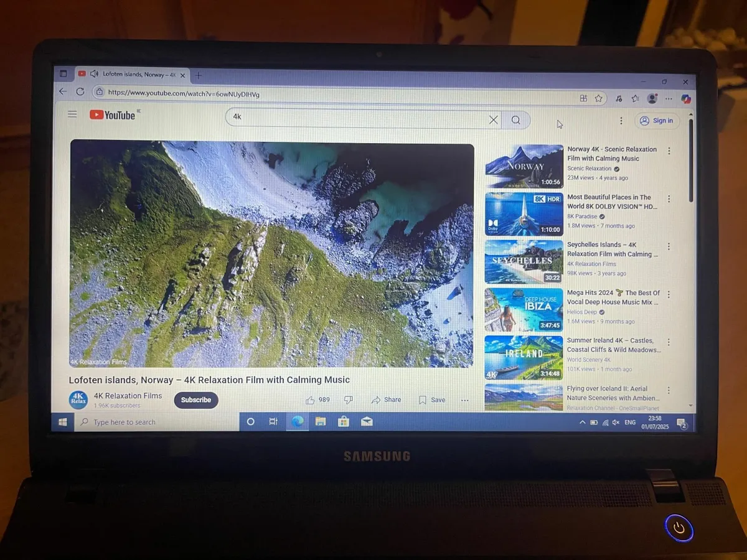Open YouTube settings three-dot menu beside Sign in
Screen dimensions: 747x560
point(621,121)
